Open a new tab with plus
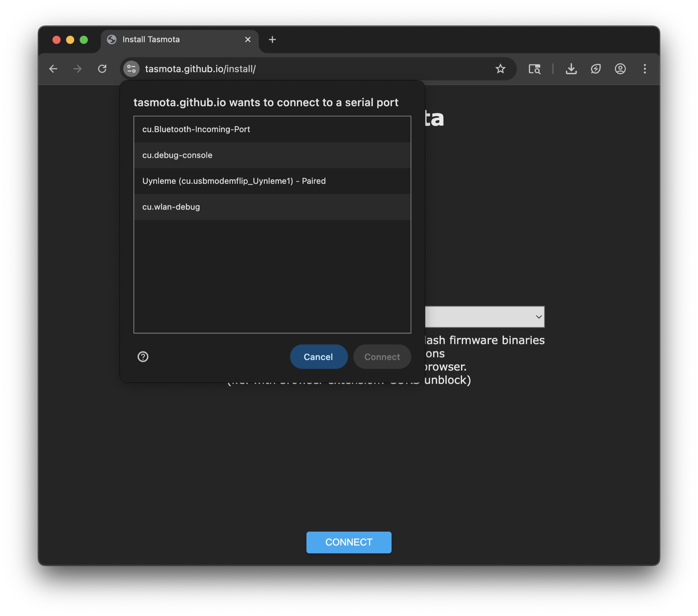The width and height of the screenshot is (698, 616). [x=272, y=40]
